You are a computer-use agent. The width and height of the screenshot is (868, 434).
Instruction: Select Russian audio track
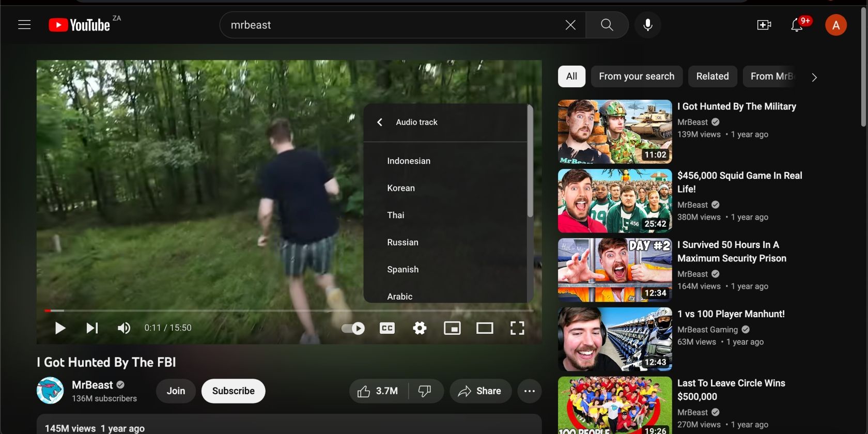coord(445,242)
